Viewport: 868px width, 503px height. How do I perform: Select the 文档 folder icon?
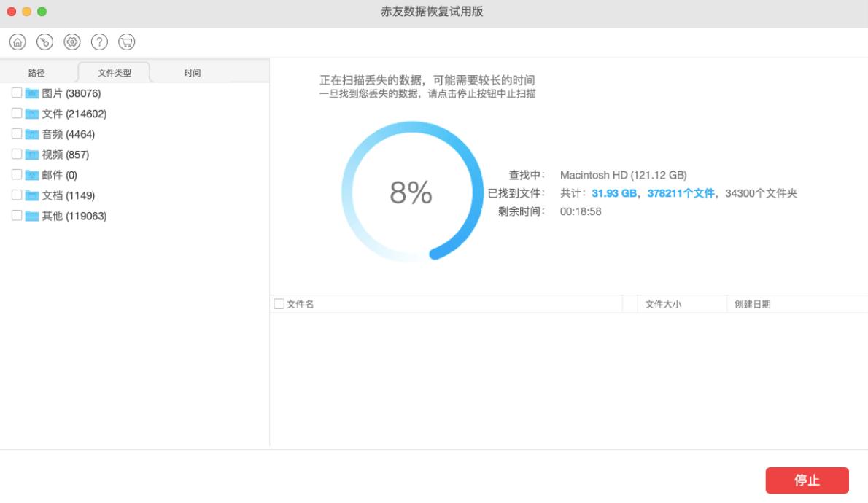[x=31, y=196]
